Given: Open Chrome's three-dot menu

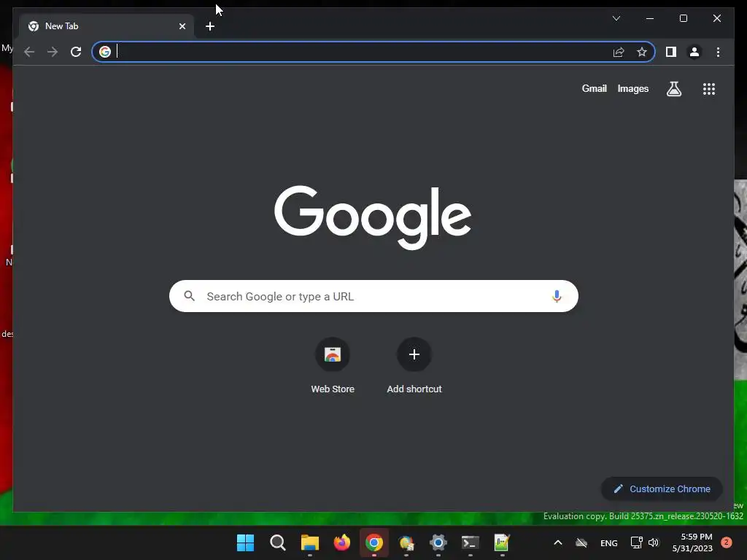Looking at the screenshot, I should click(x=718, y=52).
